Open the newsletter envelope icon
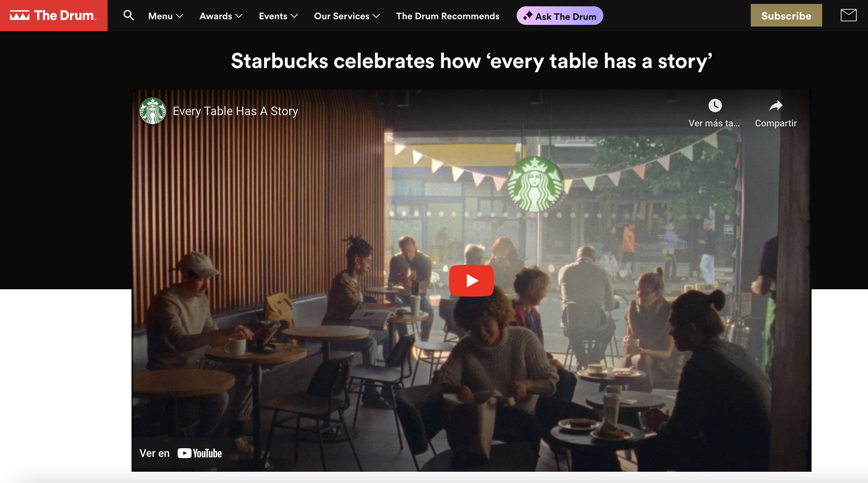868x483 pixels. tap(848, 15)
